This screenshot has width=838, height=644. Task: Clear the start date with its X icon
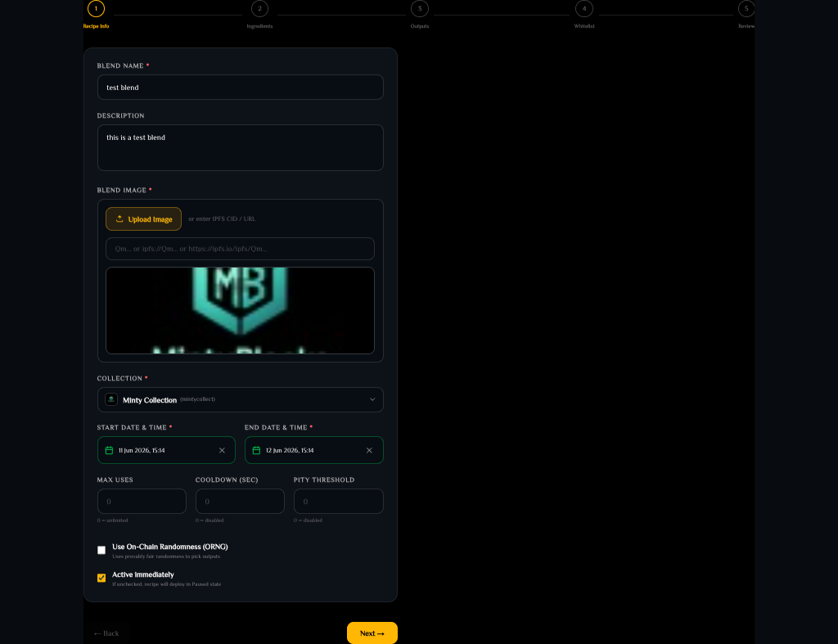pyautogui.click(x=222, y=451)
